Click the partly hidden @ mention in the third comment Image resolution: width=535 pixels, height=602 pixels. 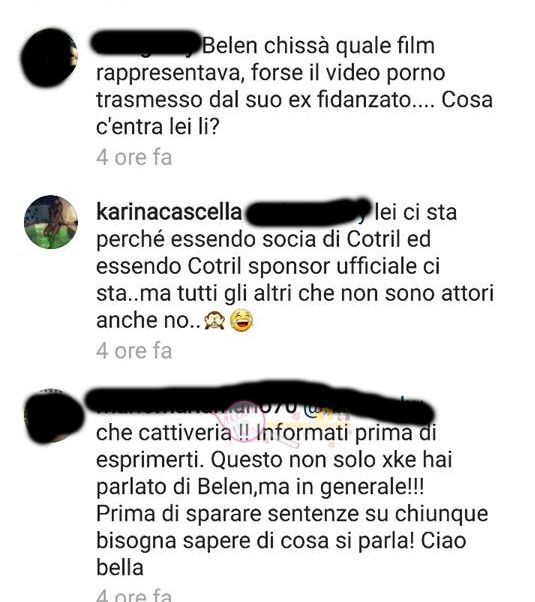[326, 409]
